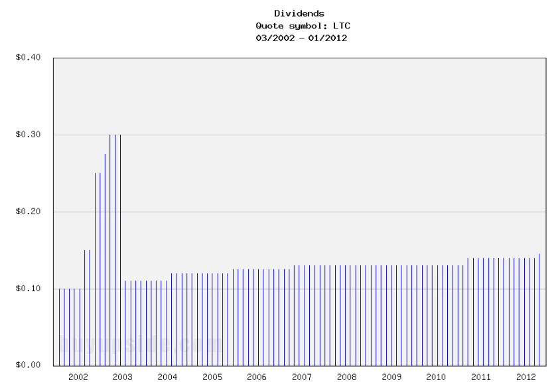Click the 2003 x-axis label
Screen dimensions: 558x392
[x=123, y=377]
